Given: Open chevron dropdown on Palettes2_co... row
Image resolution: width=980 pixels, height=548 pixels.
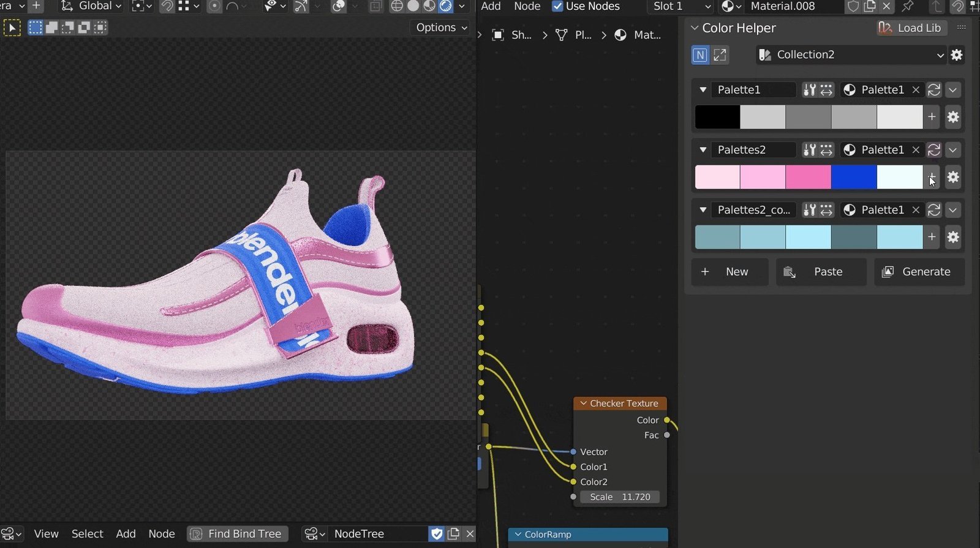Looking at the screenshot, I should click(x=953, y=210).
